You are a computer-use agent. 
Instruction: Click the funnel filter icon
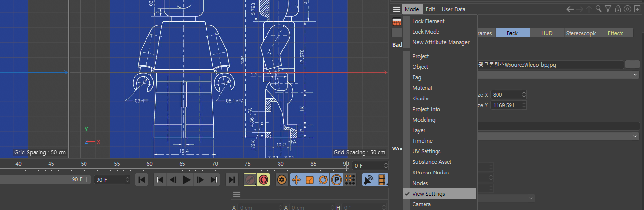tap(608, 9)
